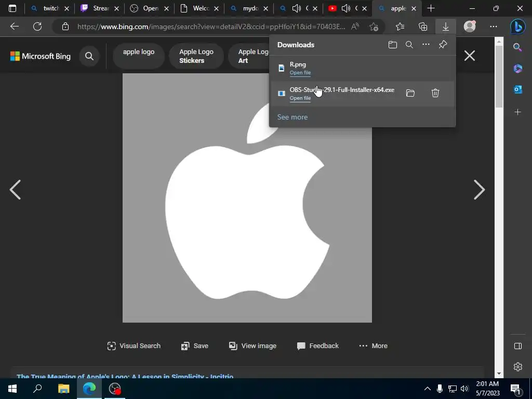Open sidebar settings gear
532x399 pixels.
point(518,367)
